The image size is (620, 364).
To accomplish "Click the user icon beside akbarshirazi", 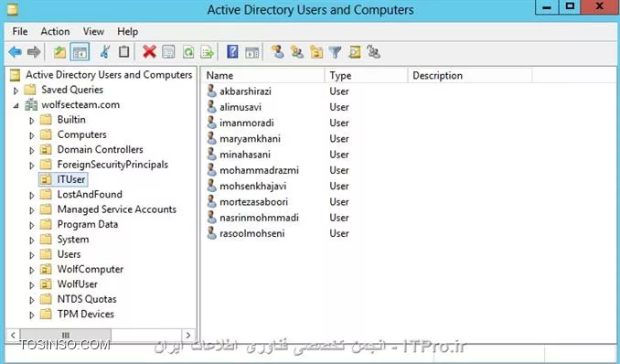I will click(212, 91).
